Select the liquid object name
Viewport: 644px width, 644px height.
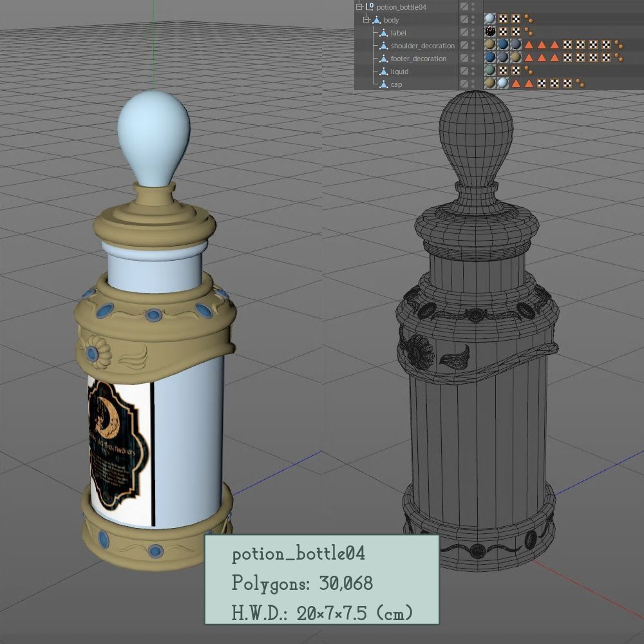pos(400,71)
